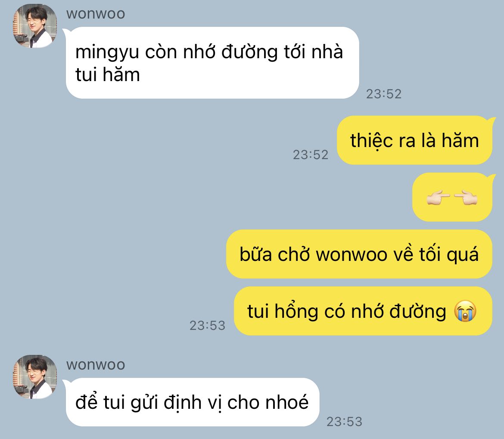The width and height of the screenshot is (504, 439).
Task: Tap the 23:52 timestamp beside the yellow bubble
Action: point(311,155)
